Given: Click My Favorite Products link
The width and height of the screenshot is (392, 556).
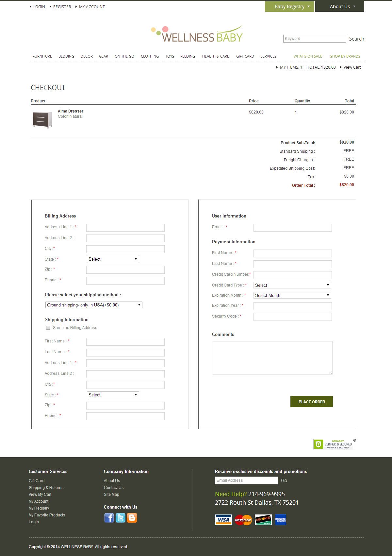Looking at the screenshot, I should click(x=47, y=515).
